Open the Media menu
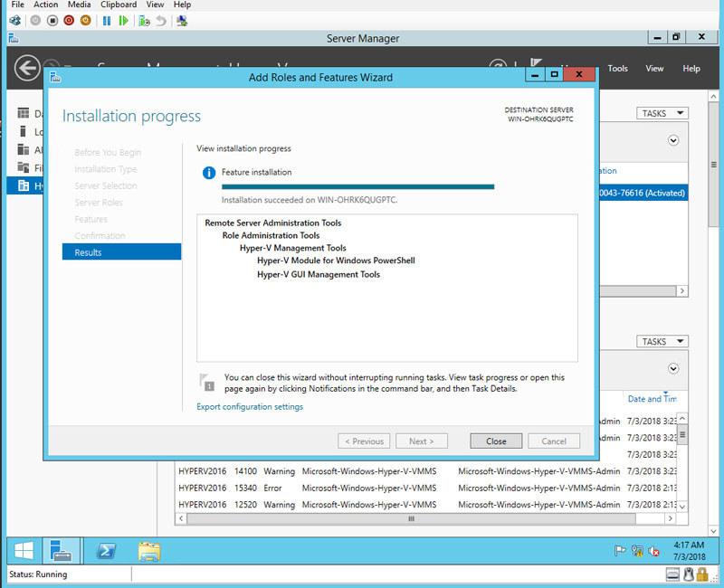The width and height of the screenshot is (724, 588). pos(79,5)
